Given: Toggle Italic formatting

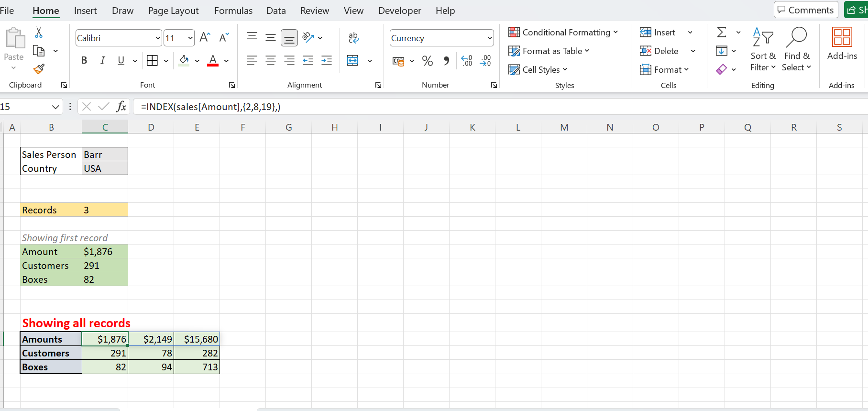Looking at the screenshot, I should coord(102,60).
